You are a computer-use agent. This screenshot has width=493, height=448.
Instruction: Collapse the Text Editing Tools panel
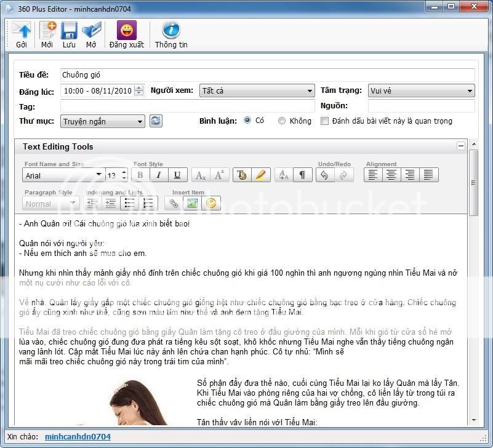pyautogui.click(x=461, y=146)
